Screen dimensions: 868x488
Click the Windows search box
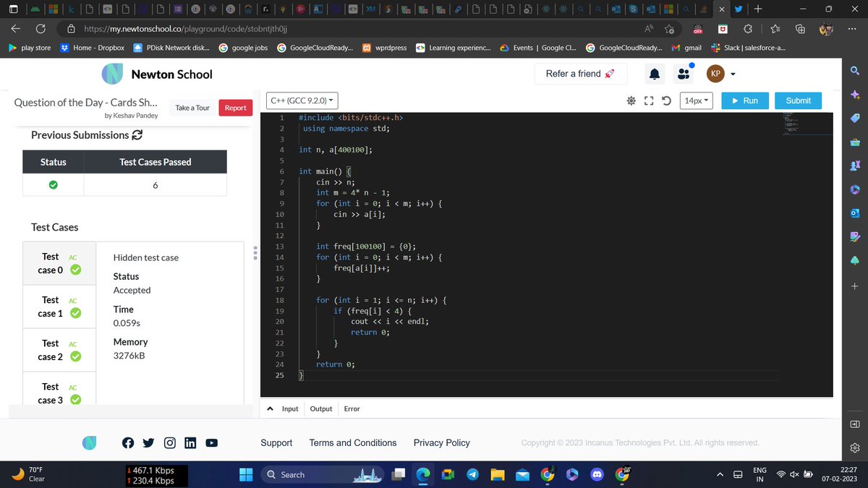tap(311, 474)
